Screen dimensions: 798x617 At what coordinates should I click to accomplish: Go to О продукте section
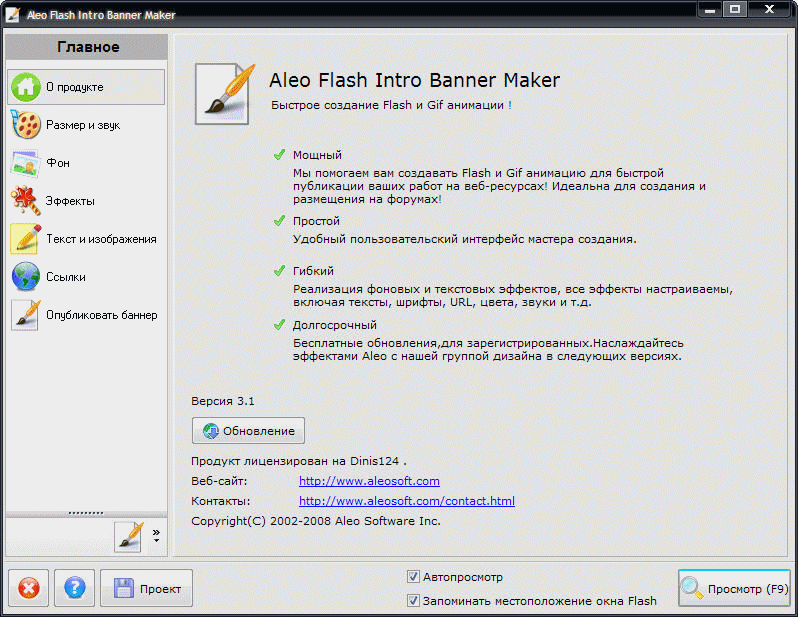pyautogui.click(x=74, y=87)
